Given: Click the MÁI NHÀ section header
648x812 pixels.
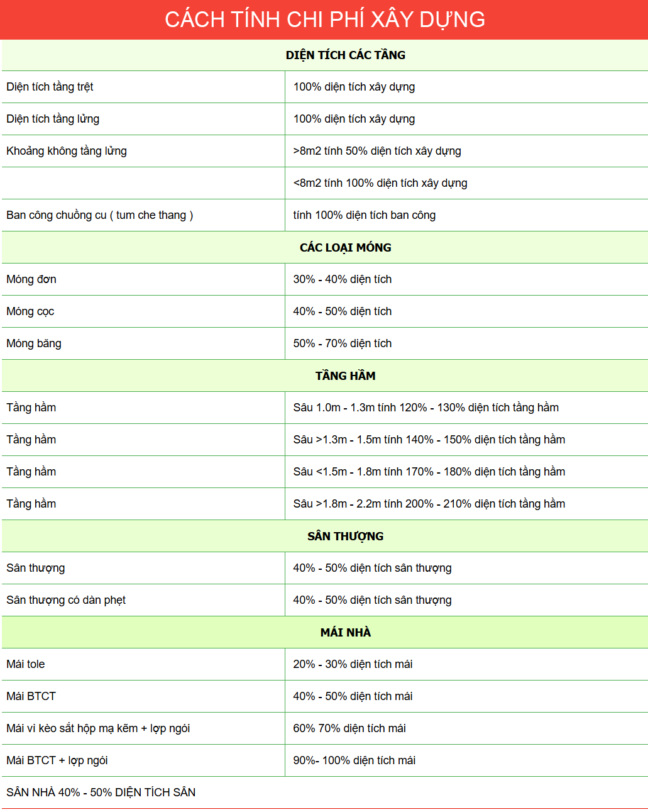Looking at the screenshot, I should [345, 633].
